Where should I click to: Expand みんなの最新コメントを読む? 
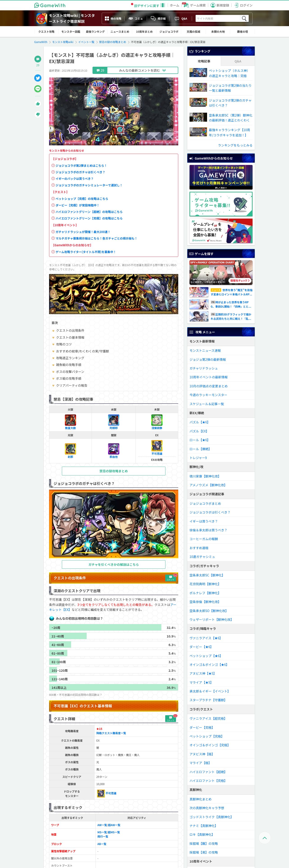point(142,71)
